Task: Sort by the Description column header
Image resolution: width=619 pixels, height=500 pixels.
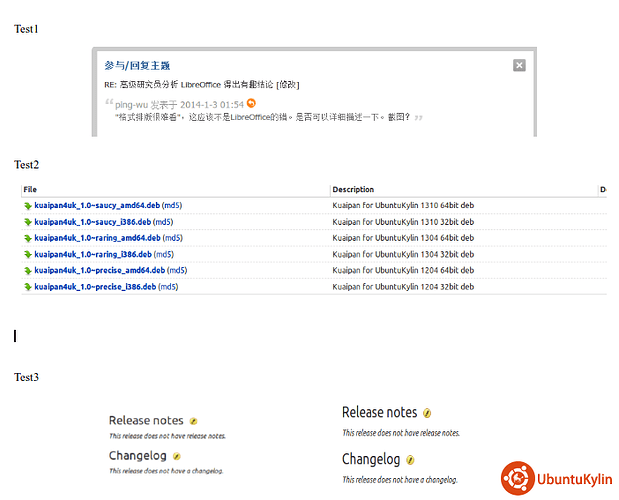Action: (353, 189)
